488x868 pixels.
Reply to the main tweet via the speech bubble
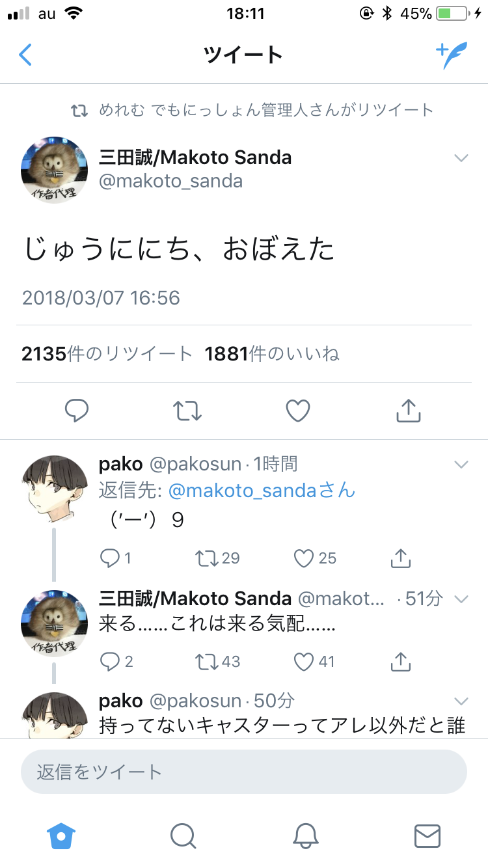click(x=77, y=411)
